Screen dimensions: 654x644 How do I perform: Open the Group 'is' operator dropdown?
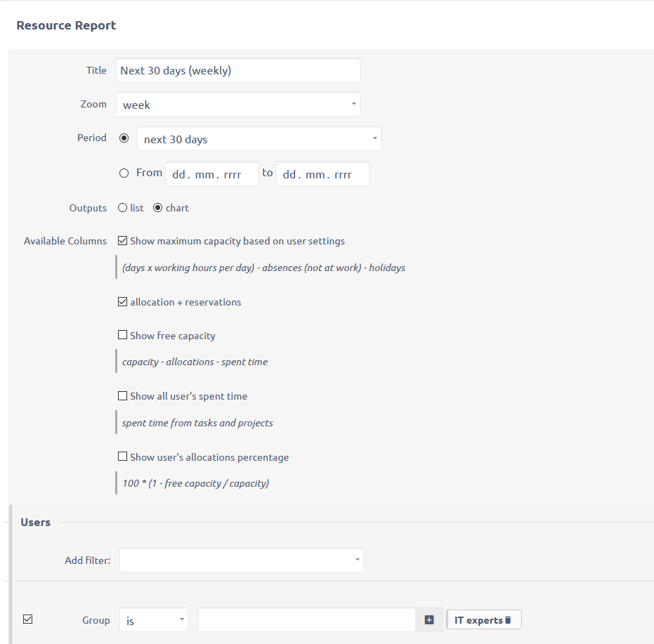[154, 620]
